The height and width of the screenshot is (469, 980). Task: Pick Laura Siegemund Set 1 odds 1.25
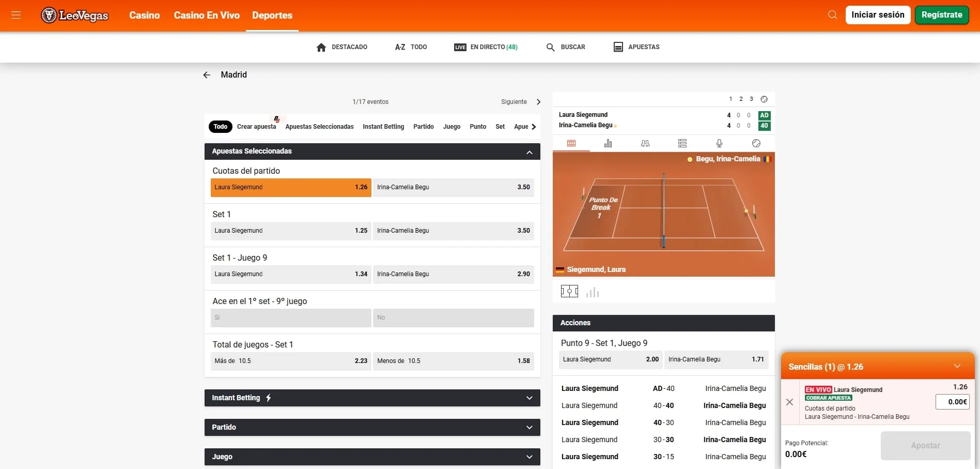point(291,231)
